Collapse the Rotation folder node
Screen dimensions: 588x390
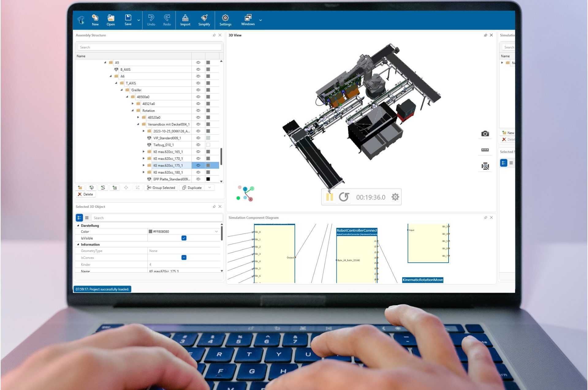click(133, 111)
